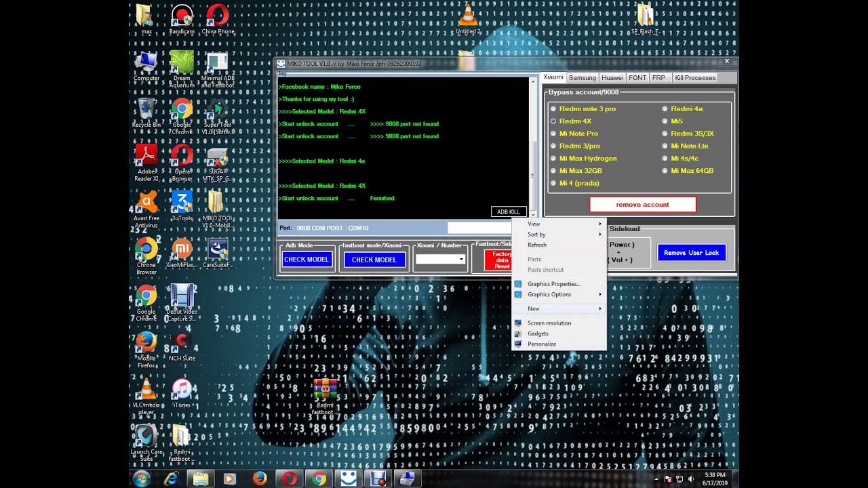Click the Windows Start button

tap(142, 479)
